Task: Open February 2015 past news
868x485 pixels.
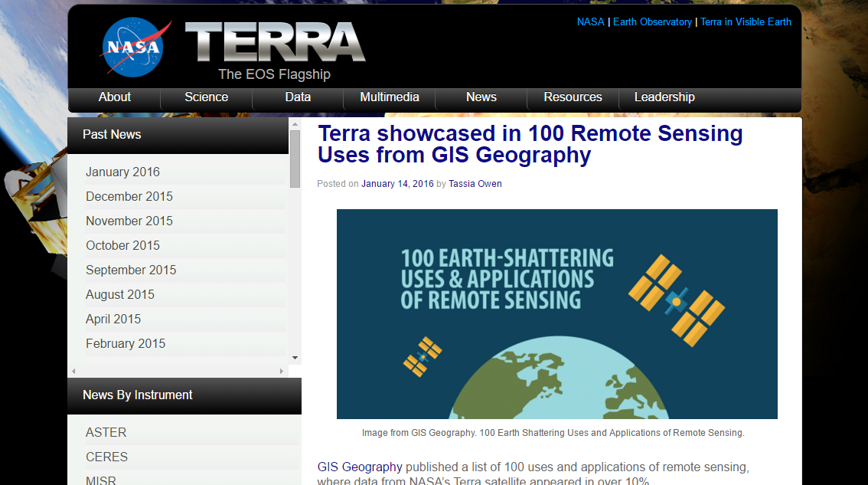Action: [126, 343]
